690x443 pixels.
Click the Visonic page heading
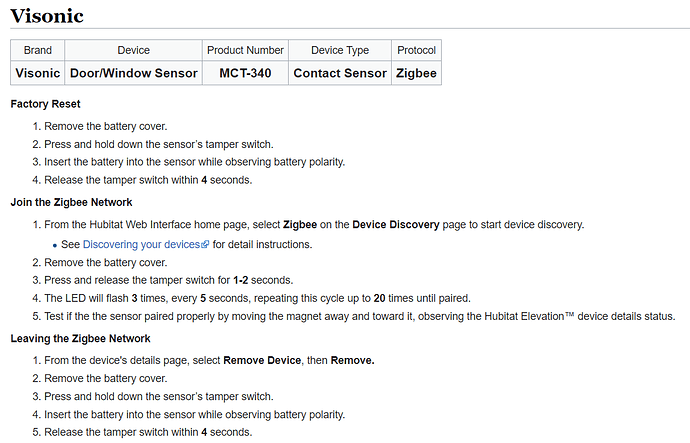click(47, 16)
